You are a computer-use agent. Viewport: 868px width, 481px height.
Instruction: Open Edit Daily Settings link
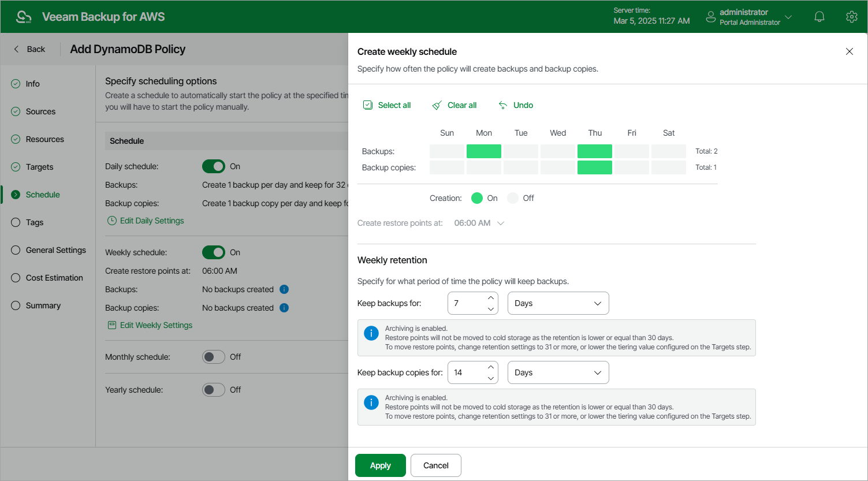click(x=151, y=221)
